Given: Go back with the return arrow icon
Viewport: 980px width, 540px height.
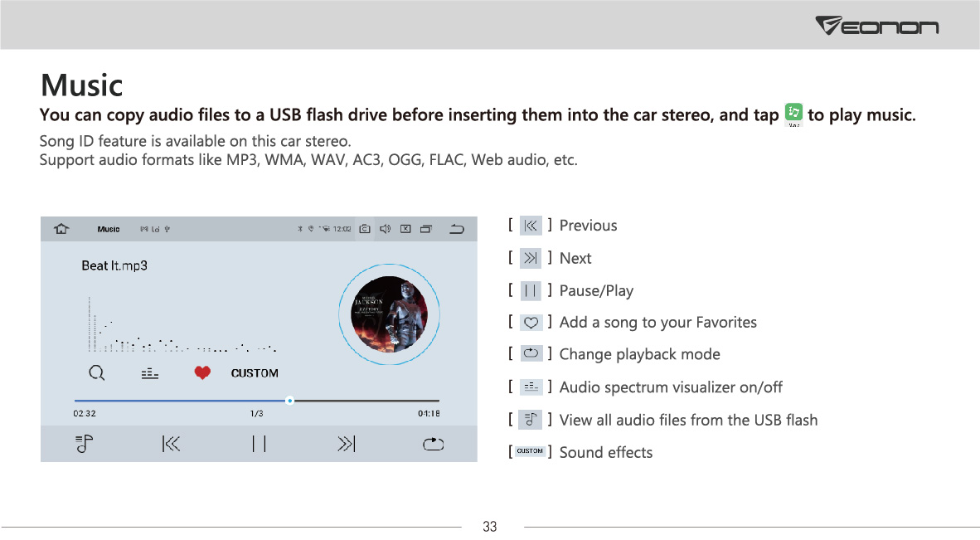Looking at the screenshot, I should (x=457, y=229).
